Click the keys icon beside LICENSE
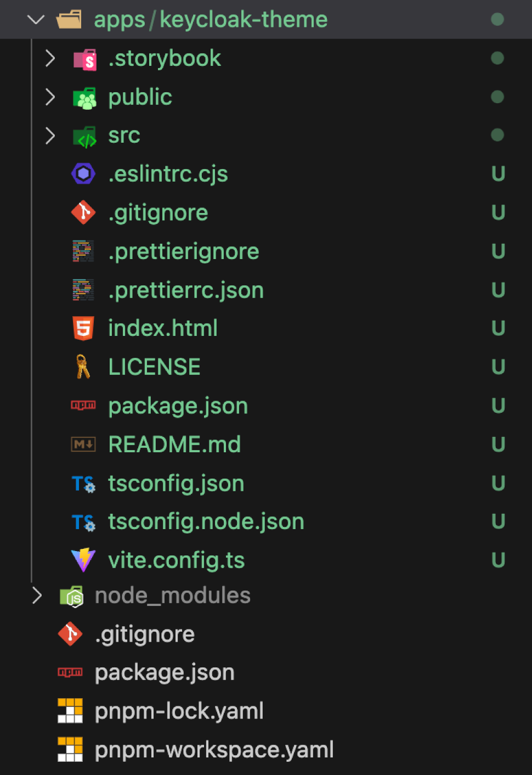532x775 pixels. (x=83, y=367)
